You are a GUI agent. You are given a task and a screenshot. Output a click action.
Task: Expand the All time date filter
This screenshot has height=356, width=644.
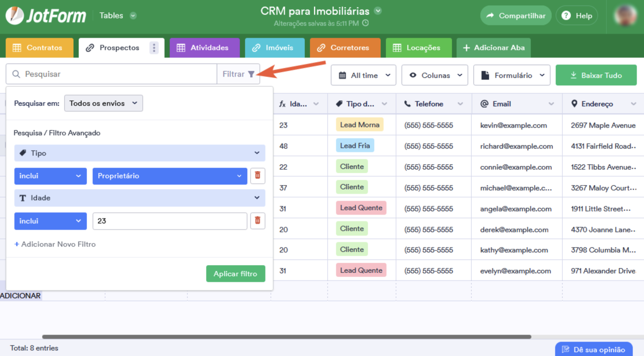(363, 75)
